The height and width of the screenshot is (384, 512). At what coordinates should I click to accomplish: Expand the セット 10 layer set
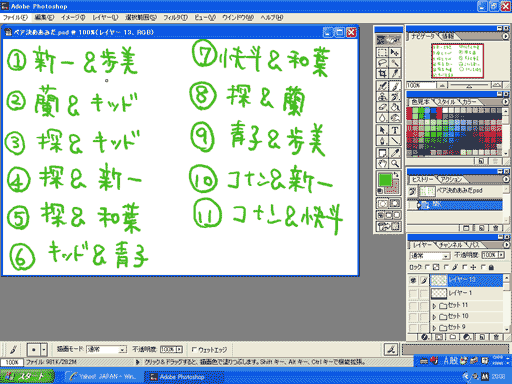434,317
